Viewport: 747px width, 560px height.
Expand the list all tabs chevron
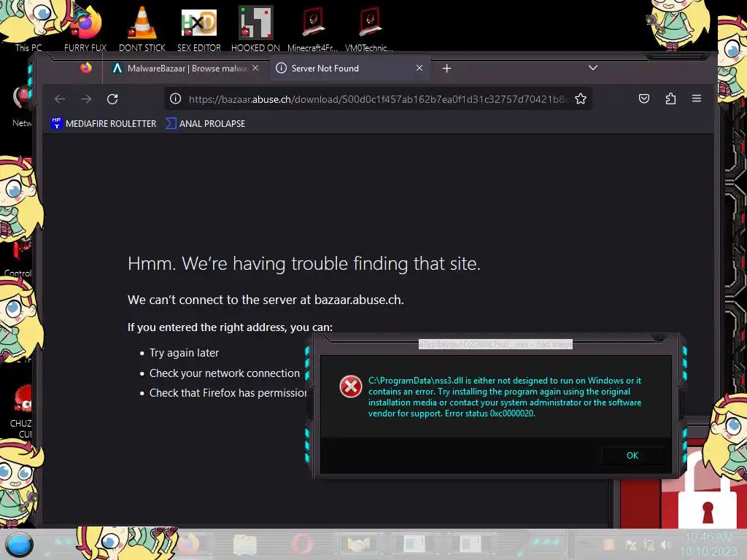(x=592, y=68)
